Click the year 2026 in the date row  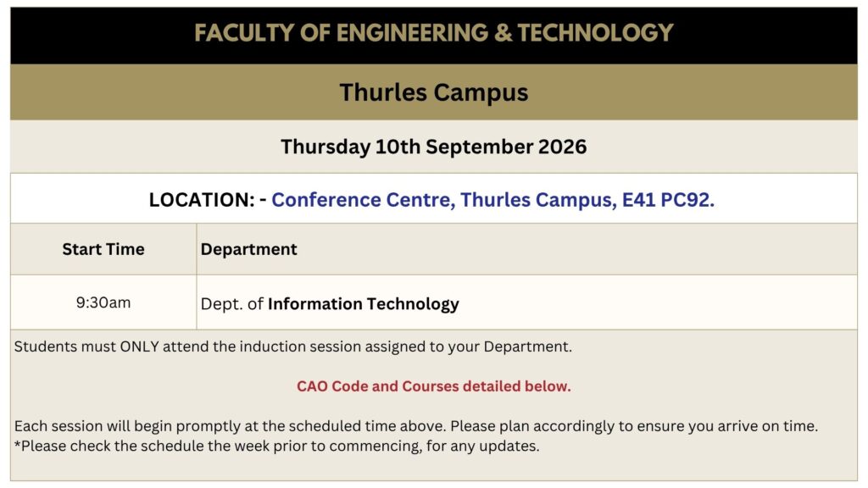pos(563,147)
